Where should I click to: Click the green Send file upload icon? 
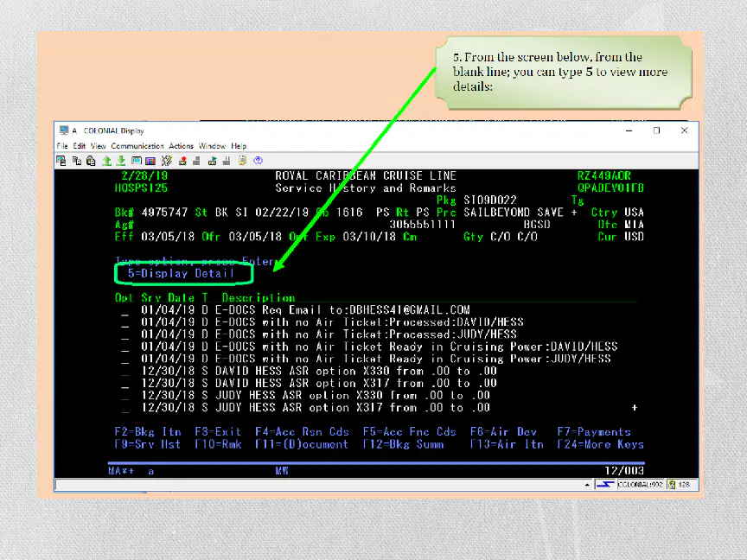106,161
